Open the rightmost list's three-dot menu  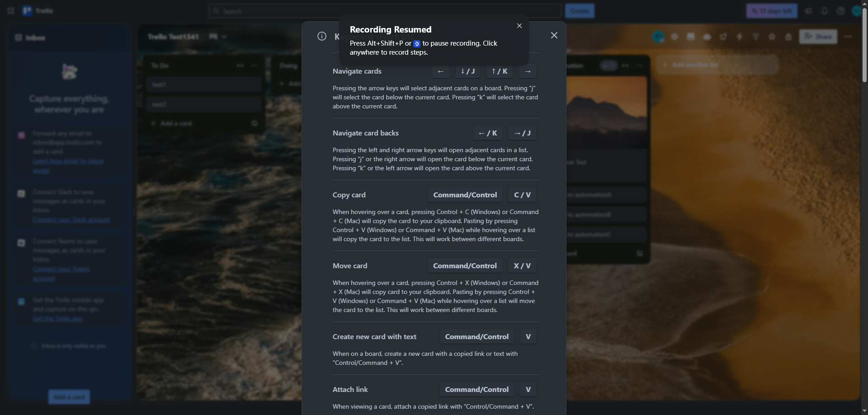click(x=640, y=65)
